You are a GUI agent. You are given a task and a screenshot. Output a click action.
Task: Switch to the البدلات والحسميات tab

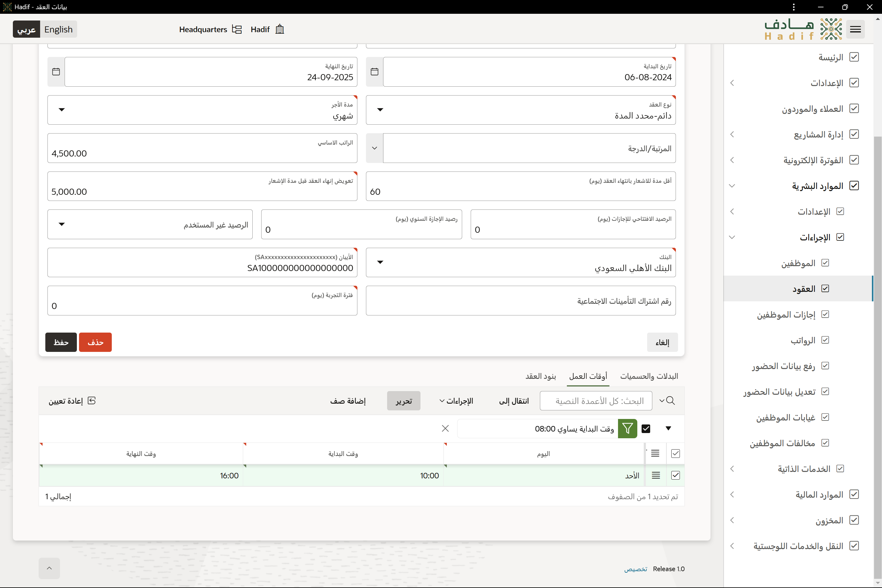(649, 376)
